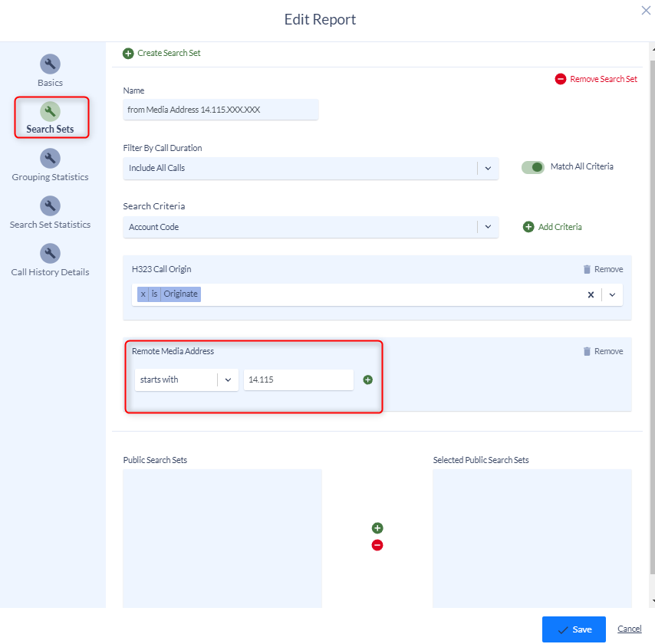Click the red Remove Search Set minus icon
Viewport: 655px width, 644px height.
tap(560, 79)
